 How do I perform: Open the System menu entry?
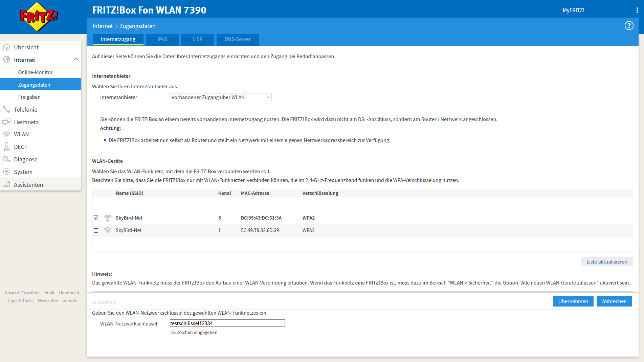point(23,172)
